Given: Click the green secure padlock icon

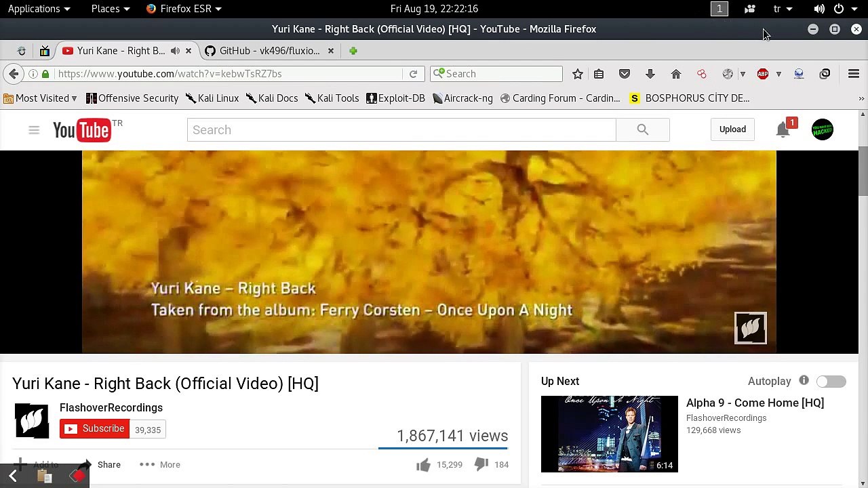Looking at the screenshot, I should point(45,74).
